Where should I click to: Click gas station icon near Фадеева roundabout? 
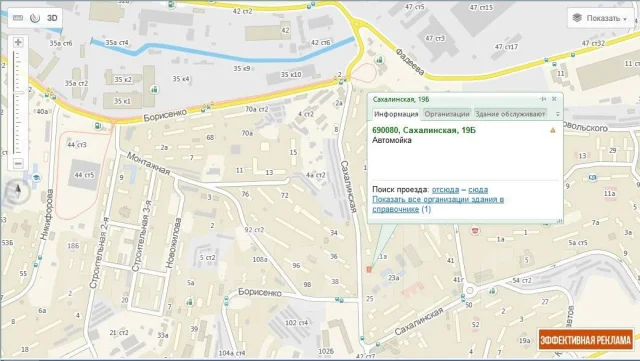[x=380, y=60]
